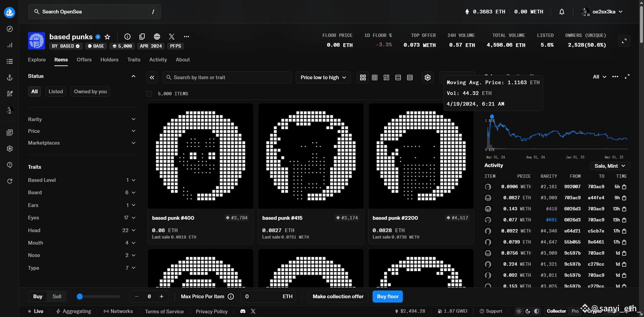Switch to list view icon
644x317 pixels.
point(398,77)
